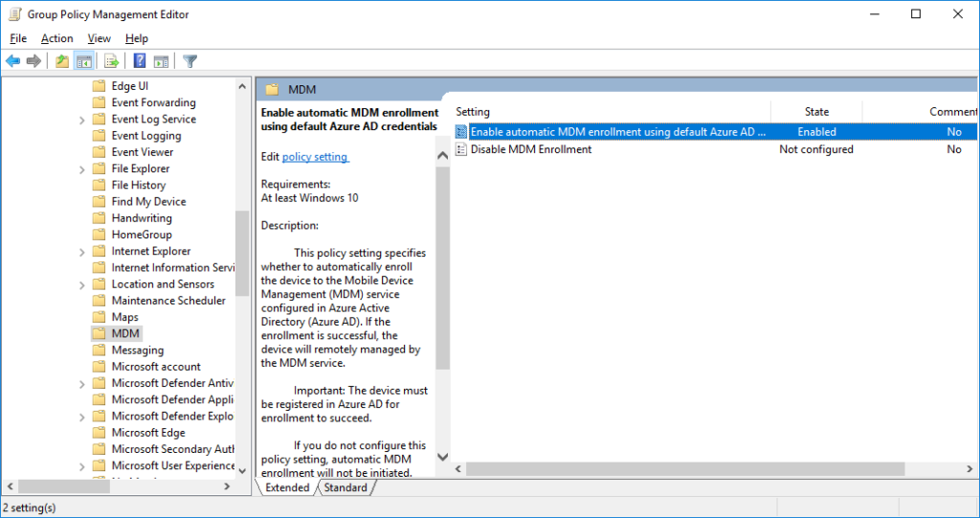Expand the Event Log Service node
980x518 pixels.
[82, 120]
